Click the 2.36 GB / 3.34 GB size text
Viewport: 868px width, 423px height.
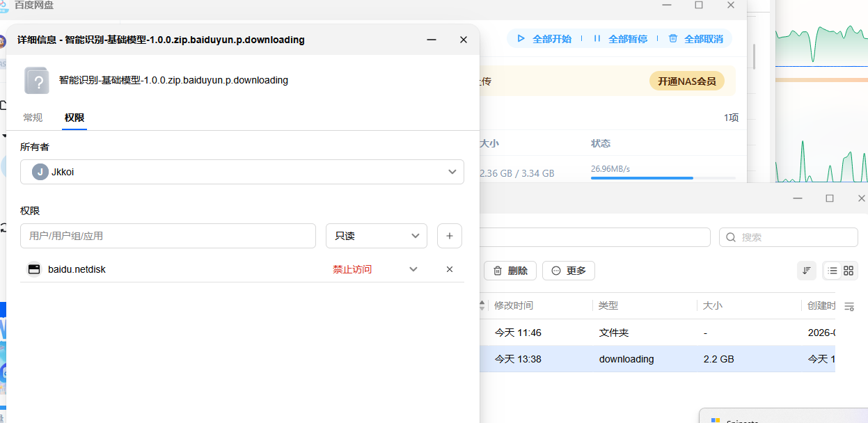[517, 173]
